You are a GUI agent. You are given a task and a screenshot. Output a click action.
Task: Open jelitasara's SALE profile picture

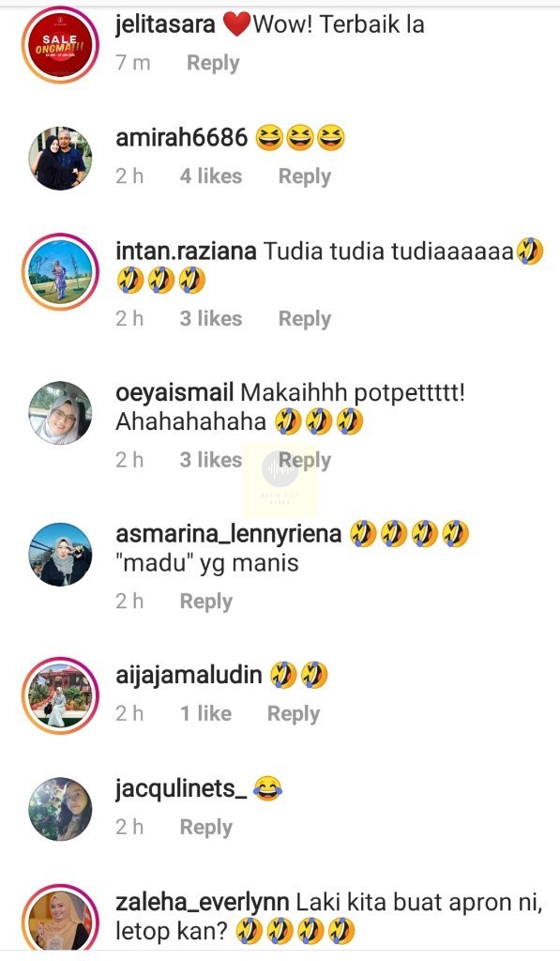(x=60, y=45)
